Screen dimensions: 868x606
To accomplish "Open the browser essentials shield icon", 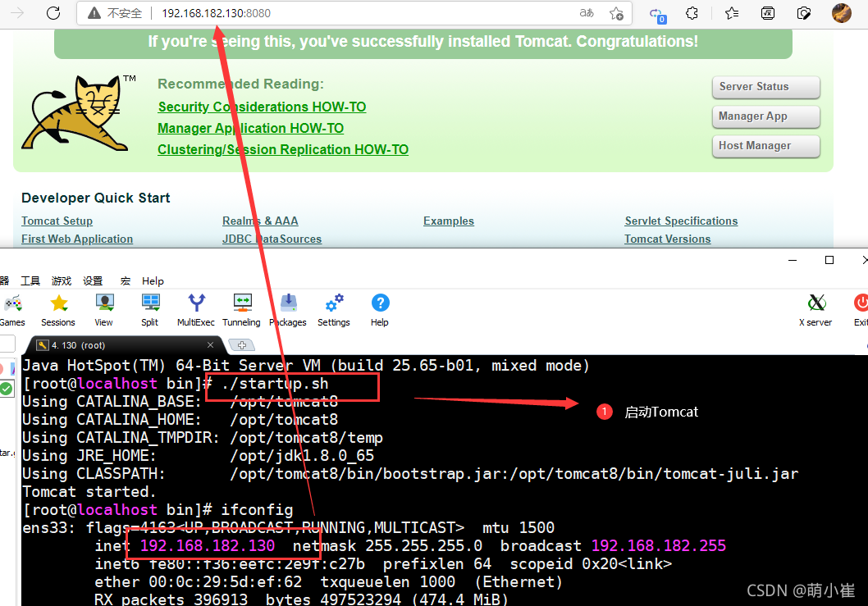I will click(x=804, y=13).
